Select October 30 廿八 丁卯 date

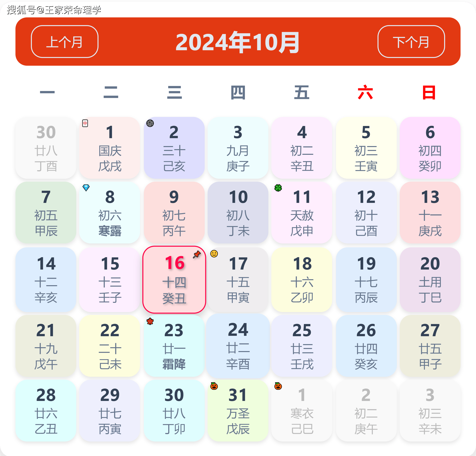tap(174, 411)
